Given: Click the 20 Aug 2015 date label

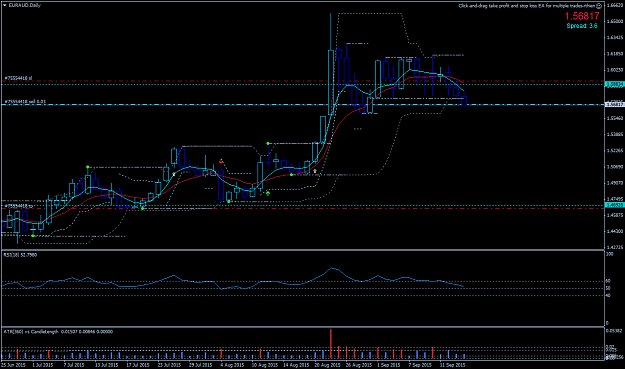Looking at the screenshot, I should [328, 365].
